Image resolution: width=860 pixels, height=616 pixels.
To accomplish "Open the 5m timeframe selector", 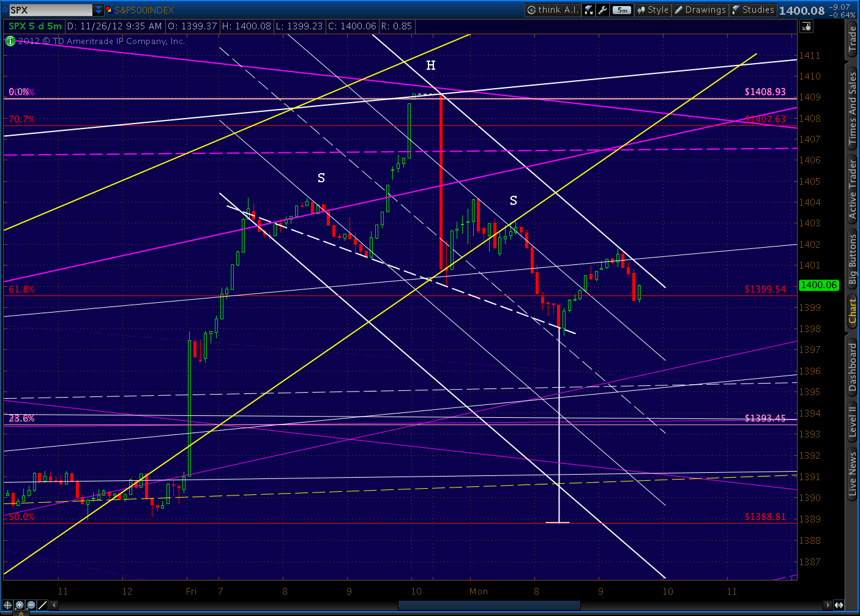I will 621,10.
